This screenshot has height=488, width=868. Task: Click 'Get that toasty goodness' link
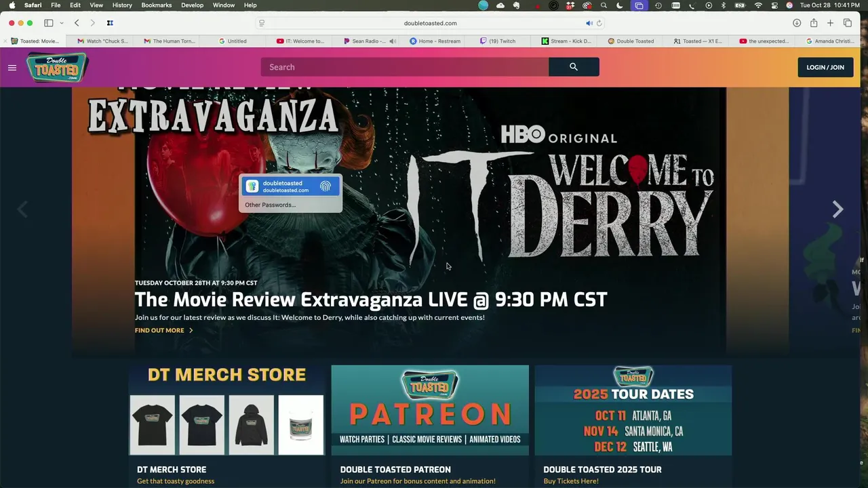click(x=176, y=481)
